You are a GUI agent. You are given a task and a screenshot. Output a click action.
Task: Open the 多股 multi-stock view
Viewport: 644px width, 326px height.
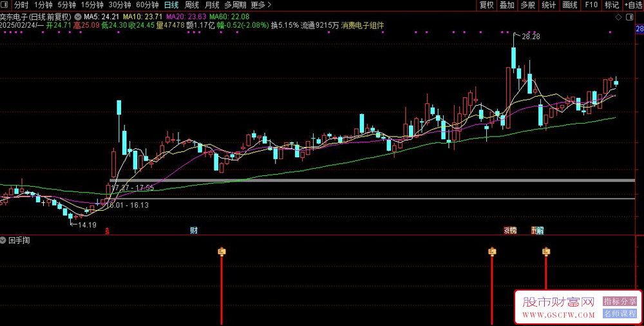pos(528,5)
